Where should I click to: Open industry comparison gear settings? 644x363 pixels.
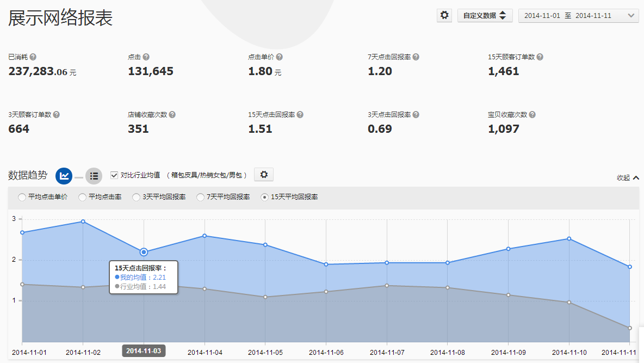pos(264,175)
